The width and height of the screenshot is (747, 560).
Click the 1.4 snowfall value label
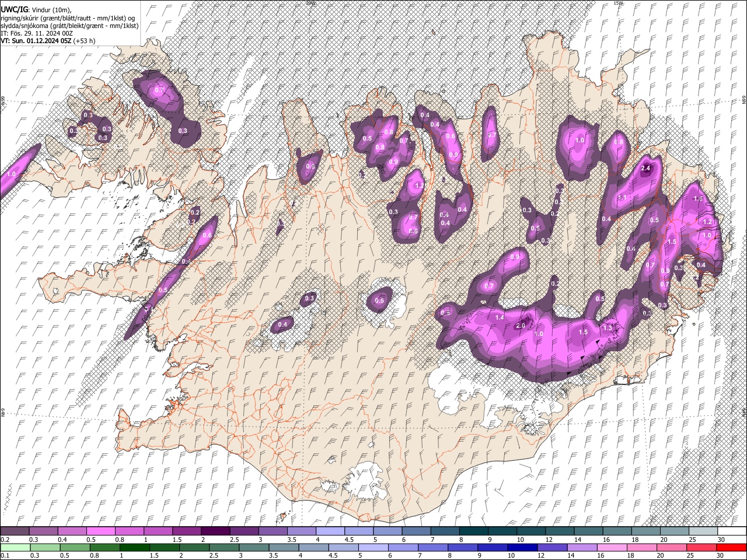click(500, 317)
